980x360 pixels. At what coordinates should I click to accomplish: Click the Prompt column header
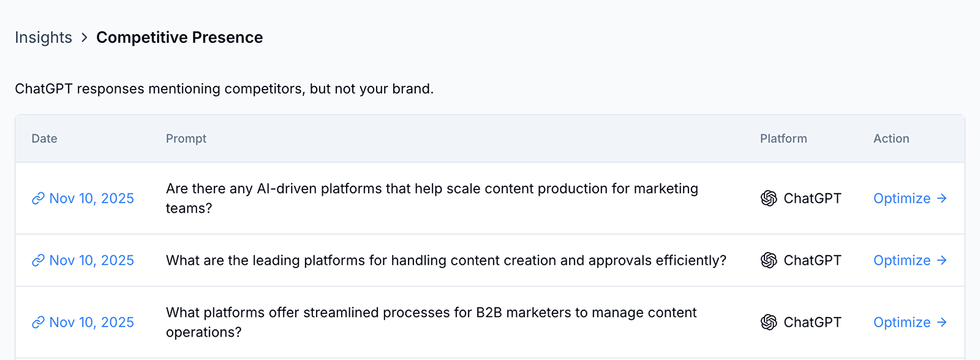coord(186,139)
